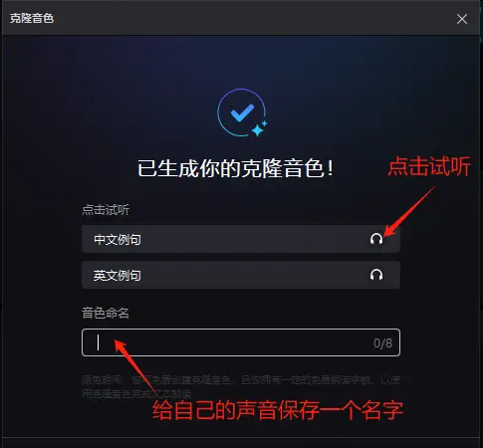Click the faded free-trial disclaimer text
This screenshot has height=448, width=483.
(x=241, y=387)
